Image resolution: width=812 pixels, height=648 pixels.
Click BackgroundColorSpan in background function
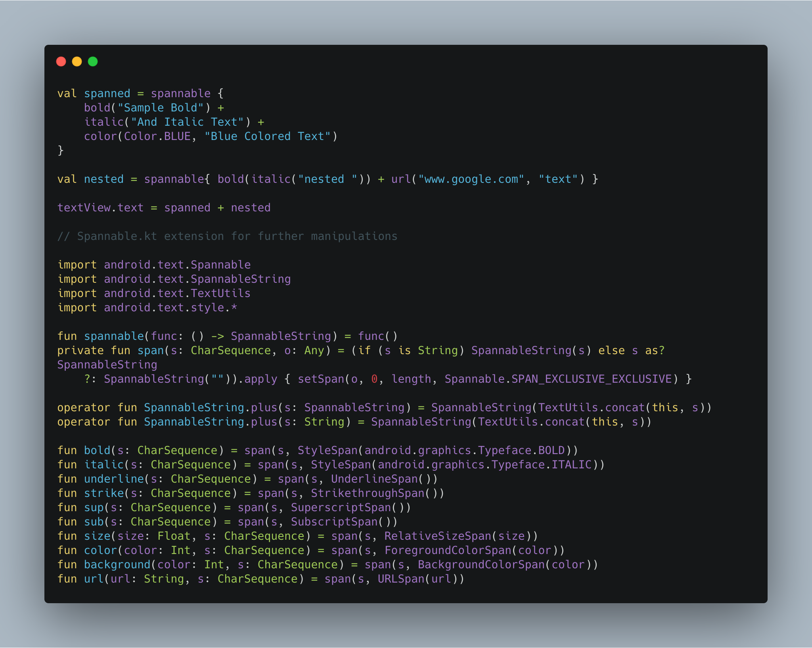[x=481, y=565]
